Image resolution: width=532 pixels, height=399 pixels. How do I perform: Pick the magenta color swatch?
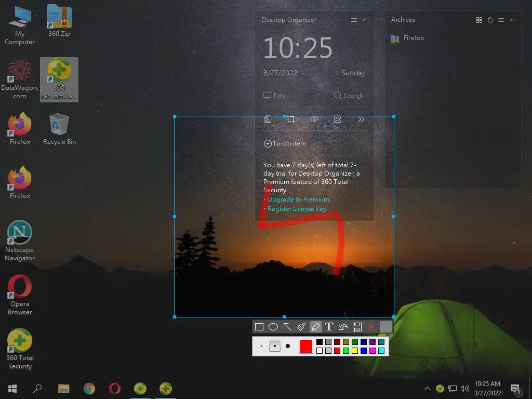pos(372,351)
